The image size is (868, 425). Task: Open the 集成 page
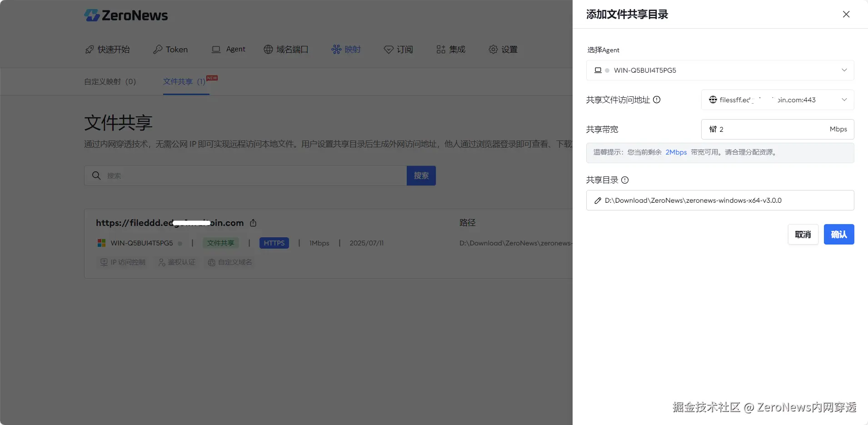(451, 50)
